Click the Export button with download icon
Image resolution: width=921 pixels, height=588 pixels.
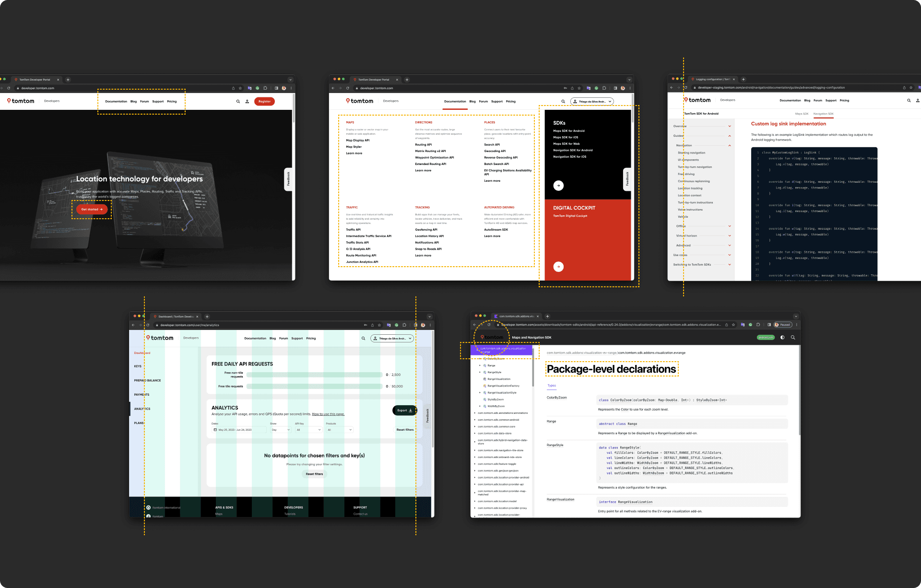click(404, 410)
